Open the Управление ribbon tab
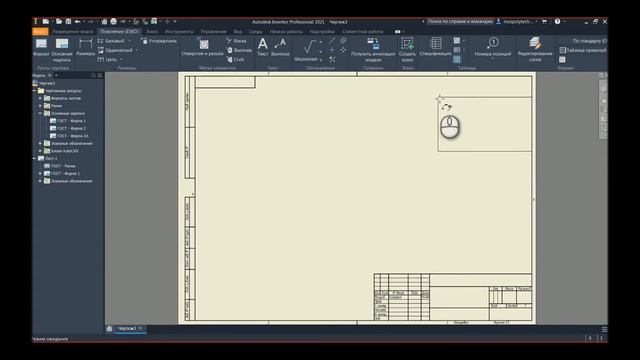 [x=213, y=31]
